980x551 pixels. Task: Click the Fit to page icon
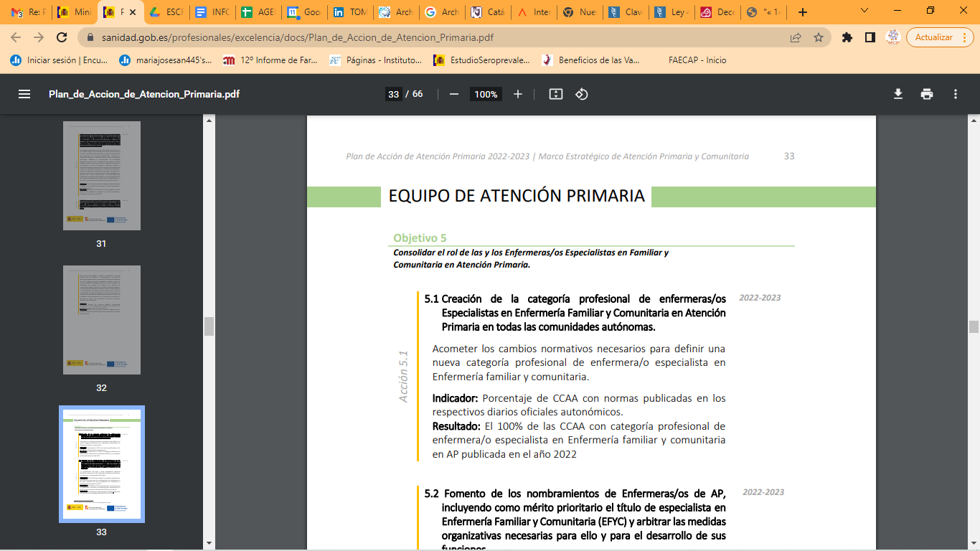pos(555,94)
